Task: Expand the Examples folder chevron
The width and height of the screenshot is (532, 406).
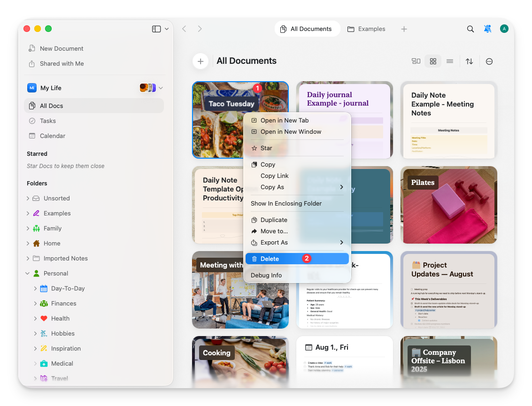Action: [28, 214]
